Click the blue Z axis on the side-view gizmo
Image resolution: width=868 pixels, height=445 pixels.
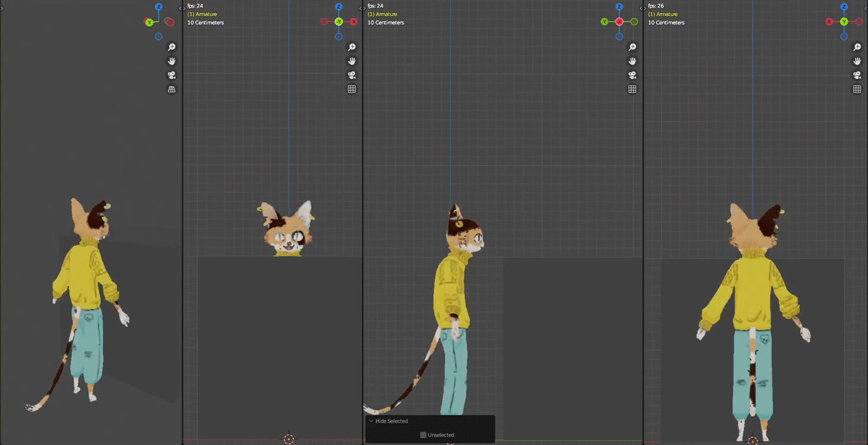pyautogui.click(x=619, y=7)
